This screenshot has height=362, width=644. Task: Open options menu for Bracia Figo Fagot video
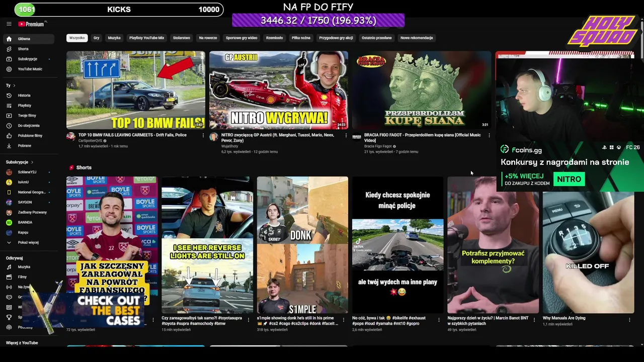tap(489, 135)
